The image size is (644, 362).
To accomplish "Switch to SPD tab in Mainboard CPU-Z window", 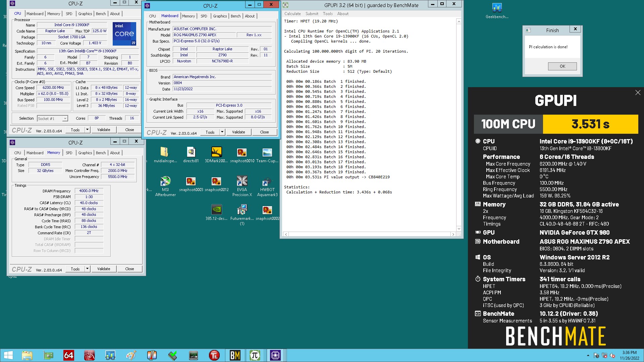I will tap(204, 16).
